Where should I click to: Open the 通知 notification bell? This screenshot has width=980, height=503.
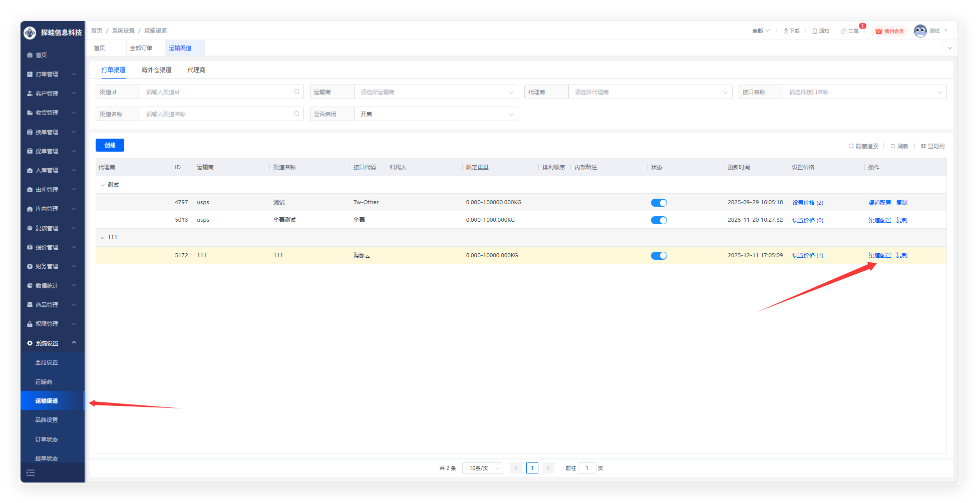(815, 31)
